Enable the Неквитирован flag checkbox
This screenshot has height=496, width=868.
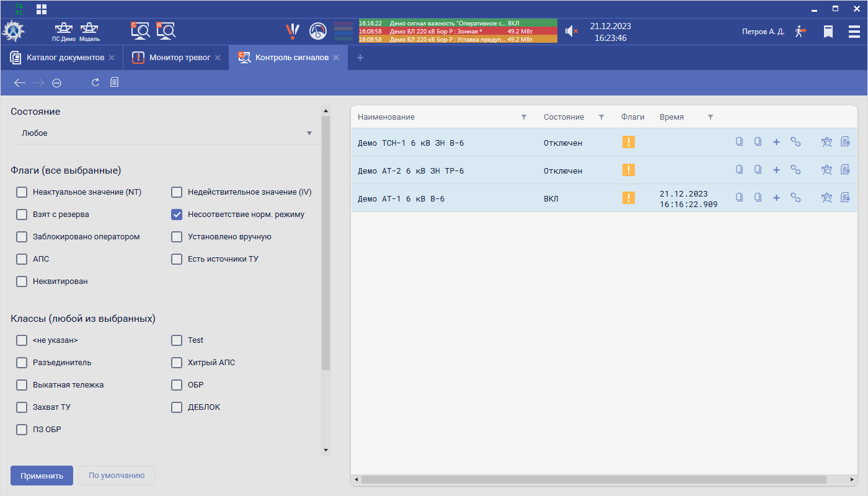[22, 281]
